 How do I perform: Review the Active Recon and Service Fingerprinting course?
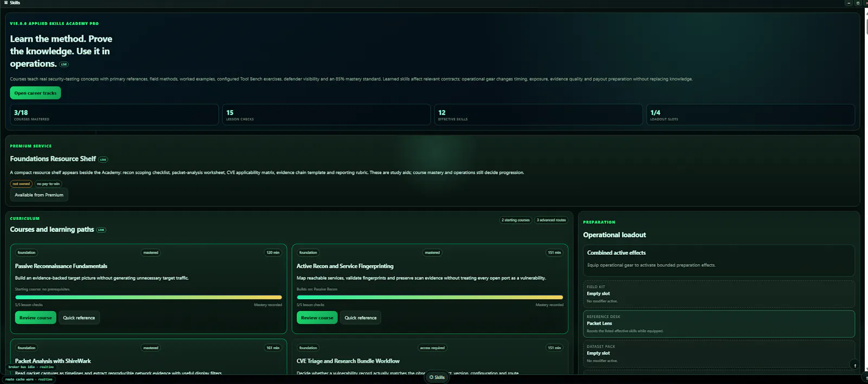pyautogui.click(x=317, y=318)
